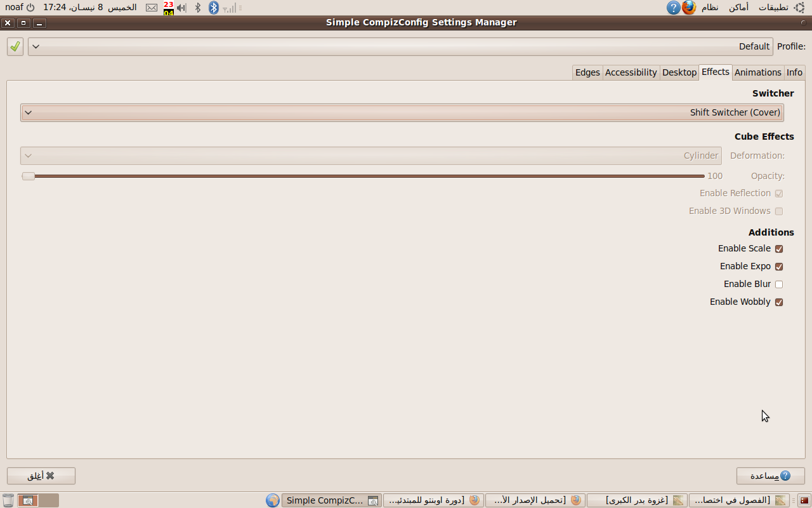812x508 pixels.
Task: Switch to the الفصول في اختصا taskbar window
Action: click(x=739, y=500)
